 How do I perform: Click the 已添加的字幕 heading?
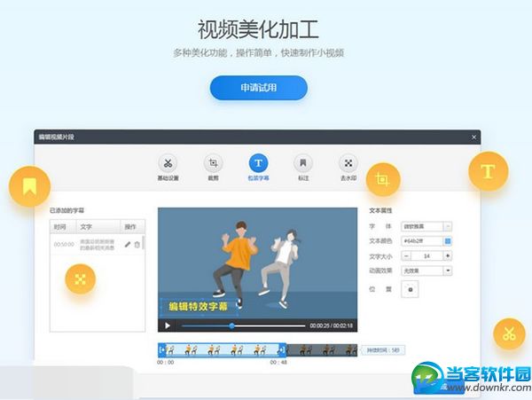click(66, 210)
